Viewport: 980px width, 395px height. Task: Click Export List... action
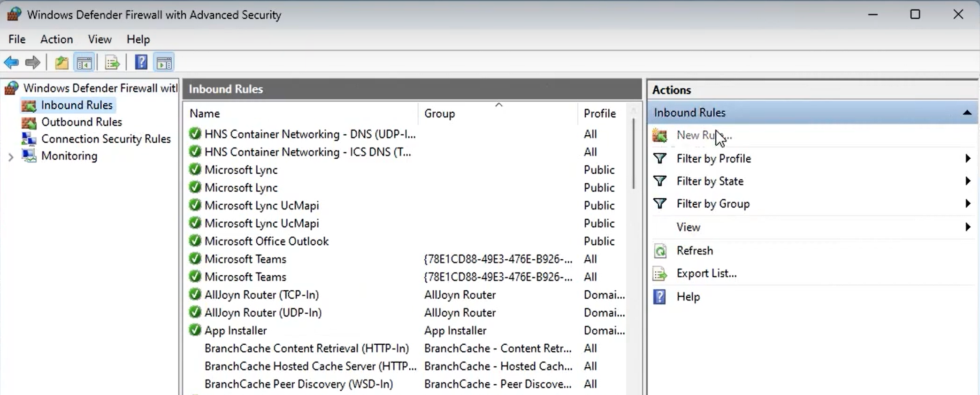tap(706, 273)
